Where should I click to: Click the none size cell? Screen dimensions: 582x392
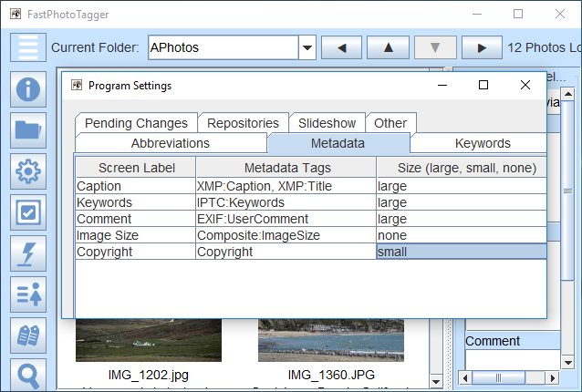[462, 235]
